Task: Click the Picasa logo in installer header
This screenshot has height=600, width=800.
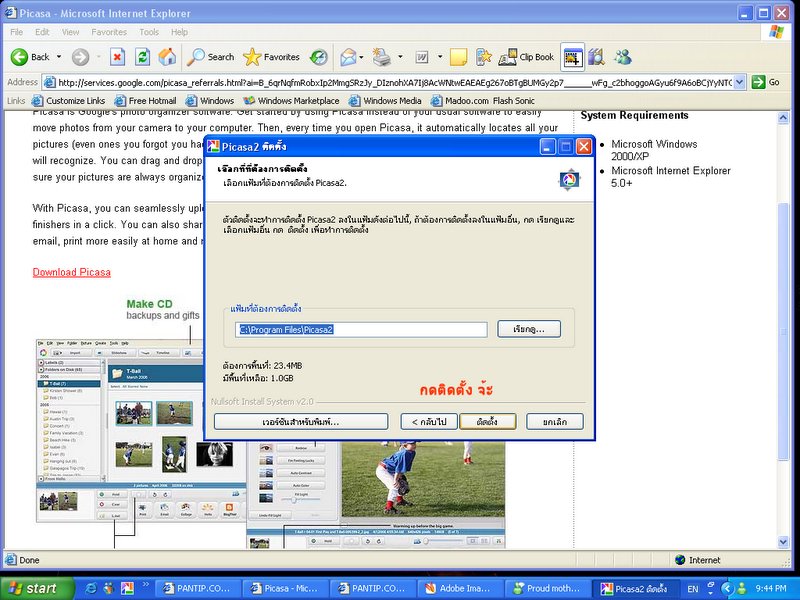Action: tap(569, 180)
